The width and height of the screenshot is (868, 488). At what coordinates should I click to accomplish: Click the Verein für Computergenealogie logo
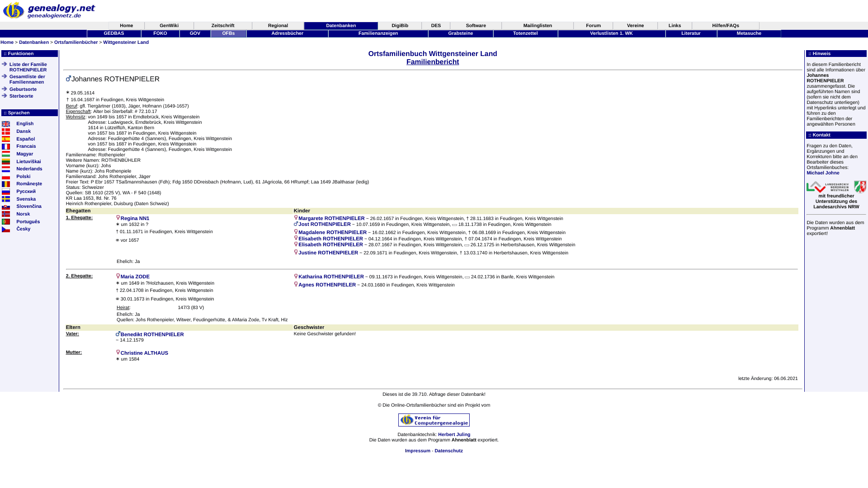click(x=434, y=420)
